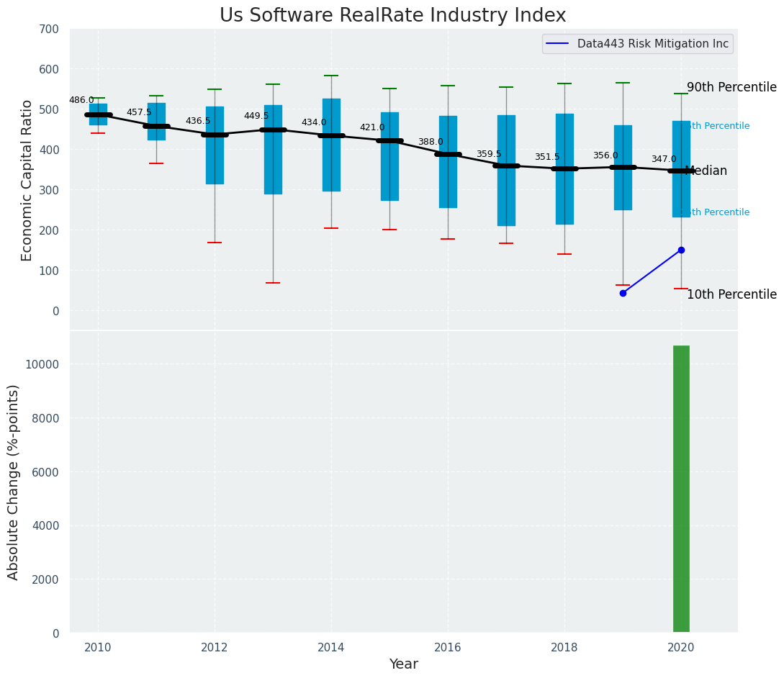Click the 10th Percentile annotation
Screen dimensions: 784x678
[x=731, y=294]
